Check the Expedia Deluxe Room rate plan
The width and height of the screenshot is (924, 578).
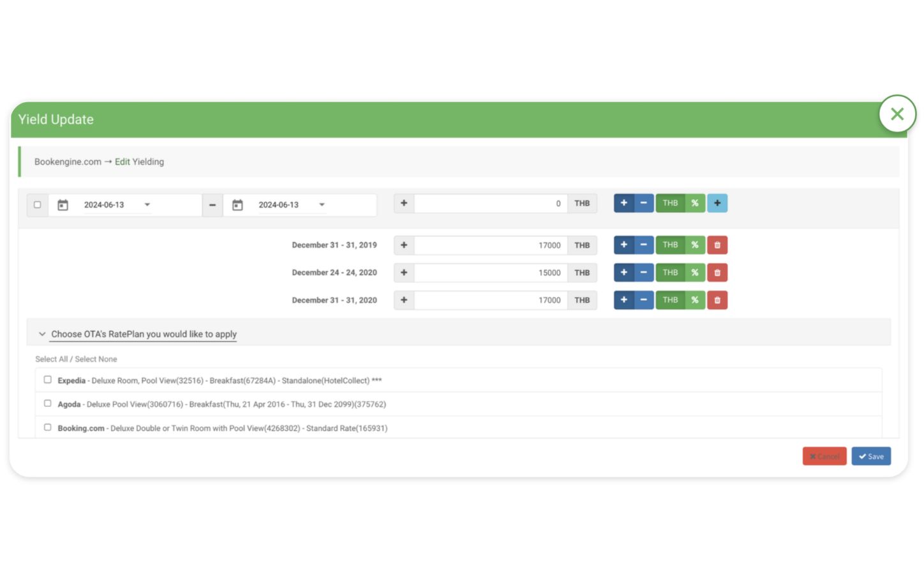[x=48, y=380]
